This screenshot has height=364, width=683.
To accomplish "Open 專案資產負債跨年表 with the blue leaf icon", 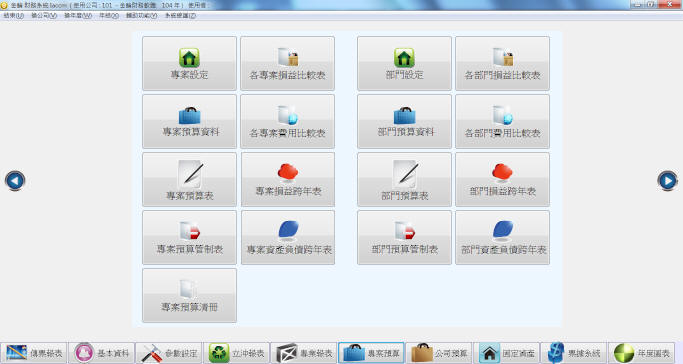I will click(x=287, y=237).
